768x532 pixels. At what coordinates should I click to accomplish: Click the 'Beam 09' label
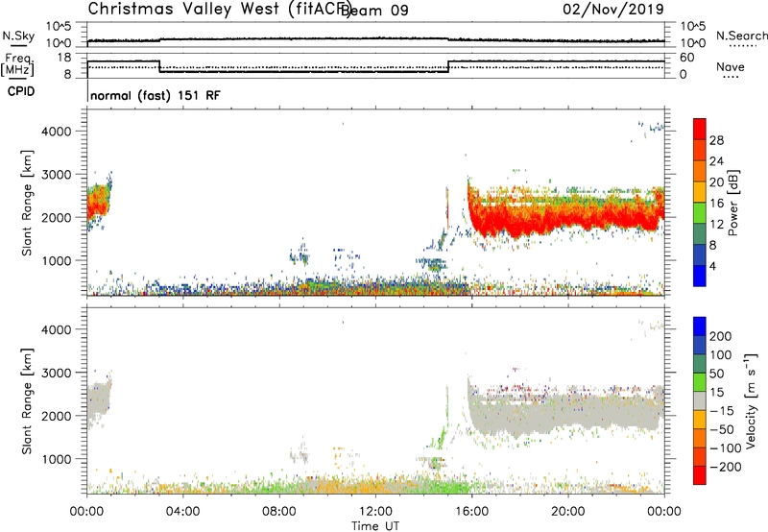click(x=374, y=11)
